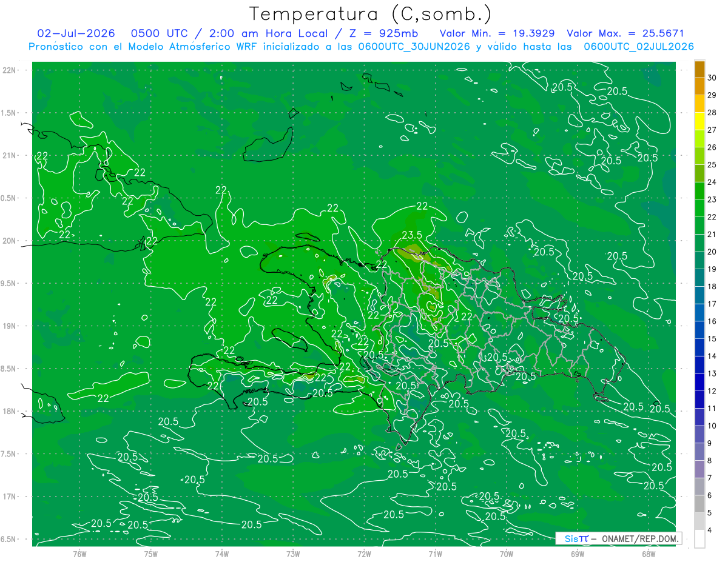Click the "21N" latitude axis label
Screen dimensions: 728x562
[9, 156]
